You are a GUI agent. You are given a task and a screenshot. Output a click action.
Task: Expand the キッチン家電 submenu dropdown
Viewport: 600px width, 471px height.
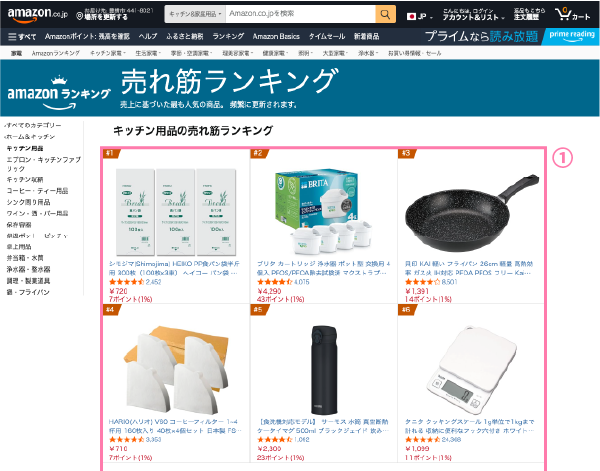tap(106, 53)
